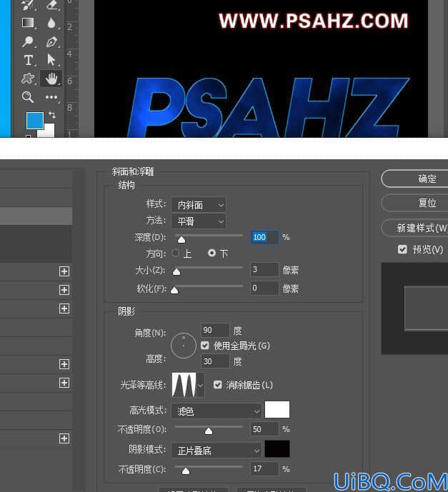448x492 pixels.
Task: Click the 复位 (Reset) button
Action: pyautogui.click(x=415, y=203)
